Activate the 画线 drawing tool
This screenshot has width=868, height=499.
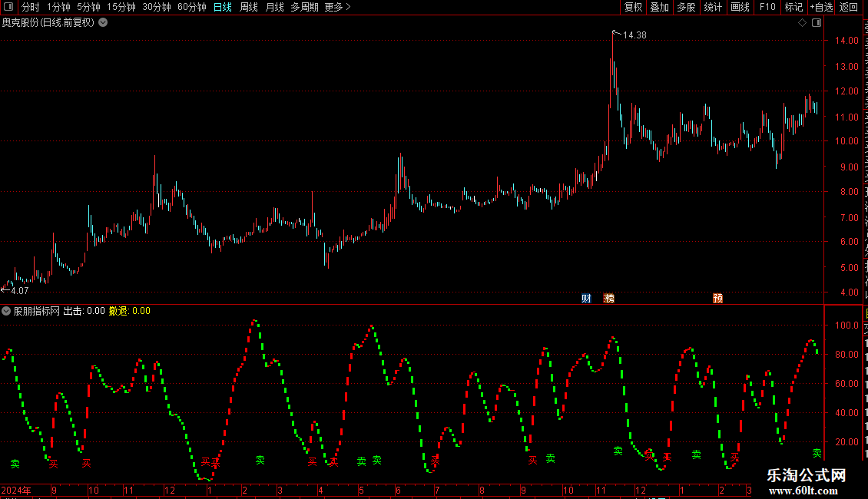coord(740,7)
